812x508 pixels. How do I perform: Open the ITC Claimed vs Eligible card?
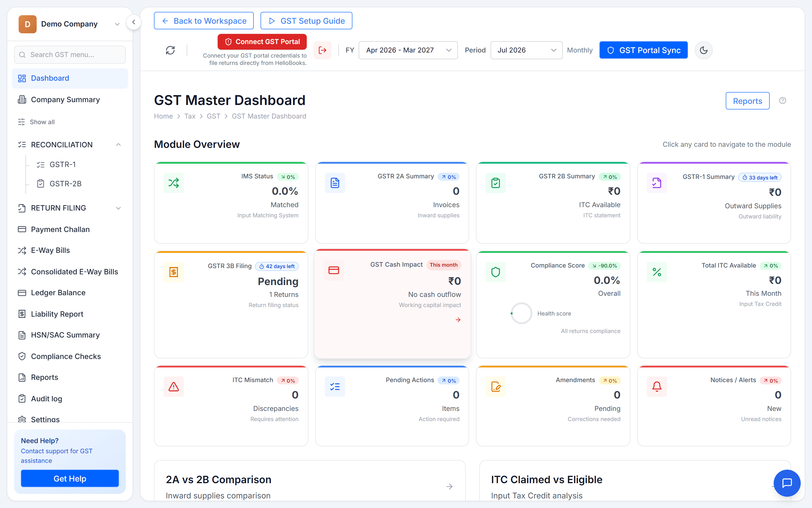tap(635, 481)
